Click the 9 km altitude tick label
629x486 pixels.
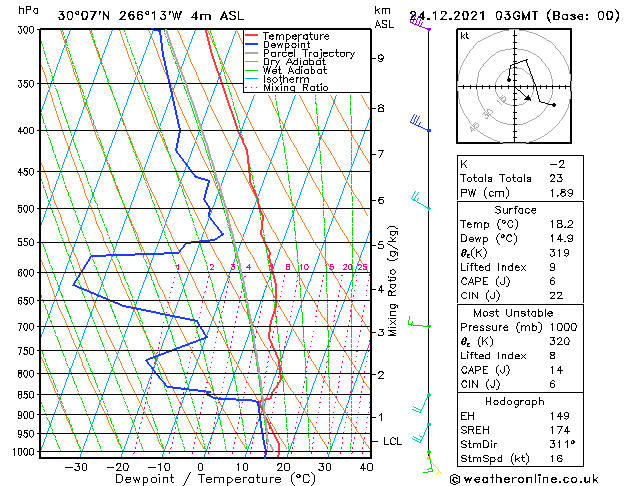[x=380, y=58]
